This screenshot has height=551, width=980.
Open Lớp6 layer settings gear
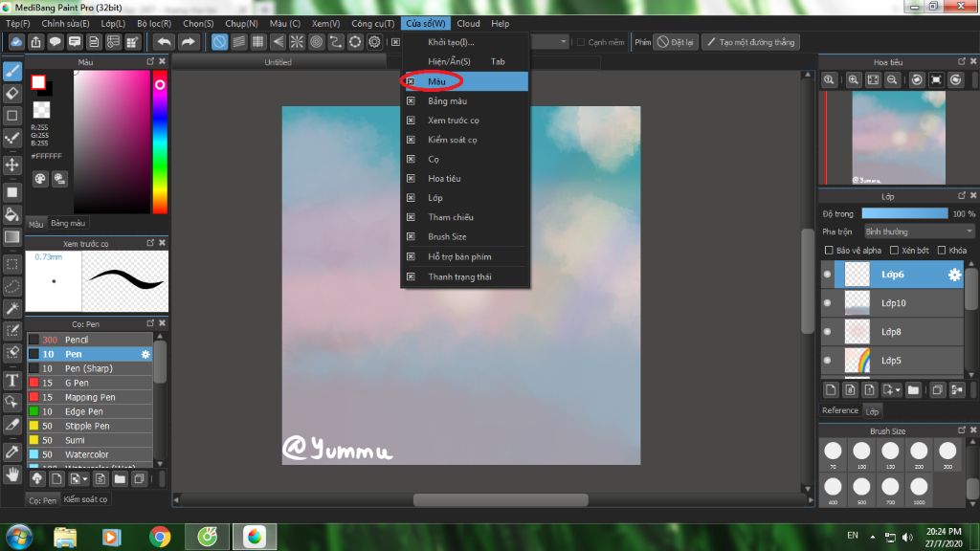tap(954, 275)
